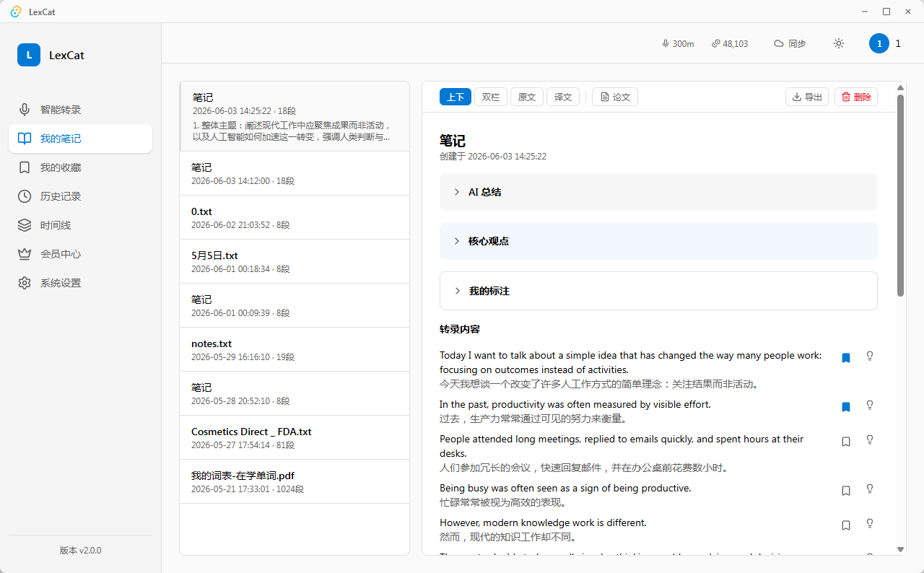The height and width of the screenshot is (573, 924).
Task: Click the microphone 300m indicator
Action: [678, 43]
